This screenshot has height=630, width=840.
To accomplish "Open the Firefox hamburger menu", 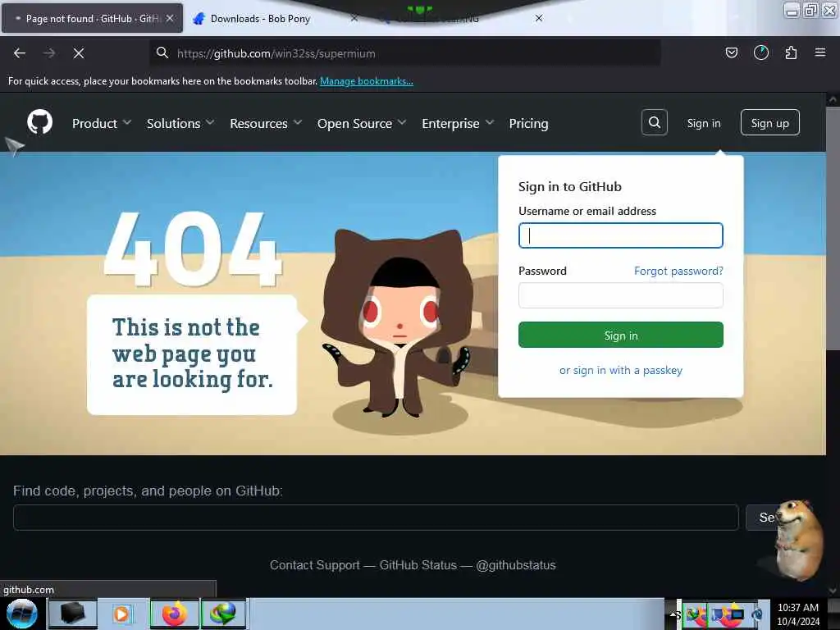I will (820, 52).
